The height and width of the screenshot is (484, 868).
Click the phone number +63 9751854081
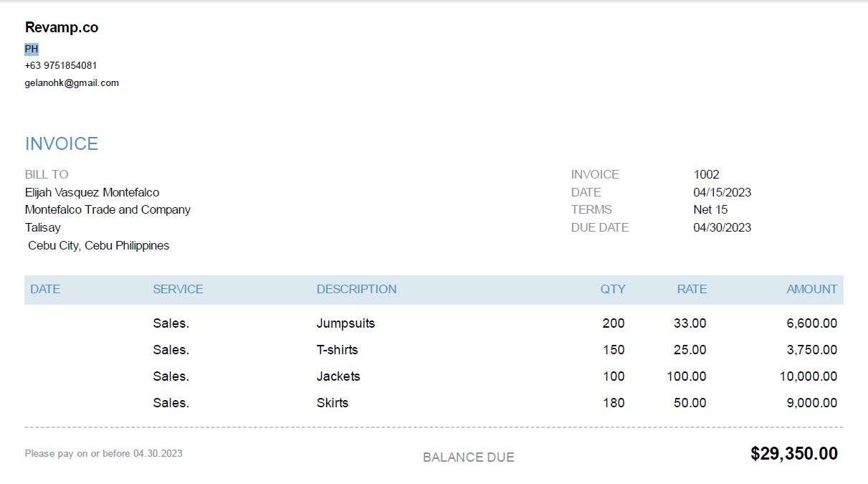click(61, 65)
